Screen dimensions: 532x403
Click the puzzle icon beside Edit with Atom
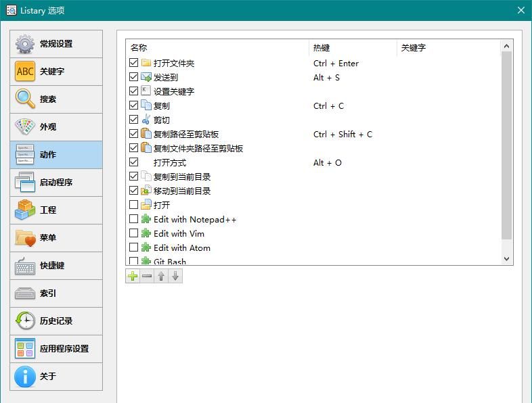tap(146, 247)
